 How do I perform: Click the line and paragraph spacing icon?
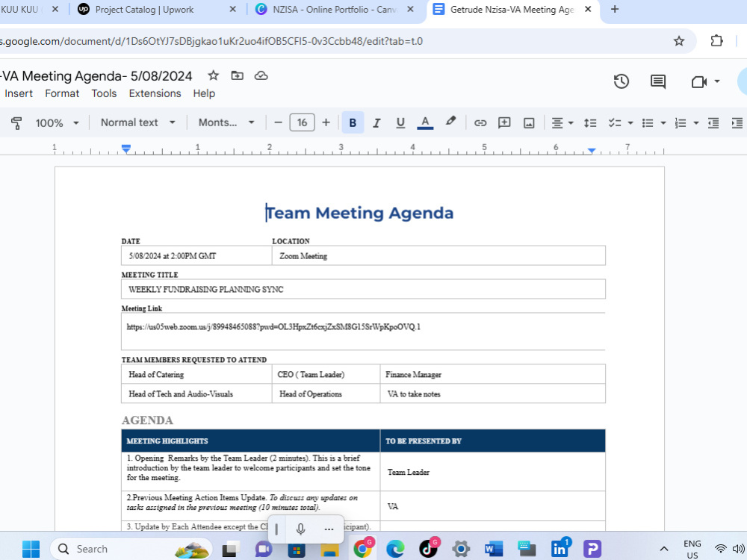[x=590, y=123]
